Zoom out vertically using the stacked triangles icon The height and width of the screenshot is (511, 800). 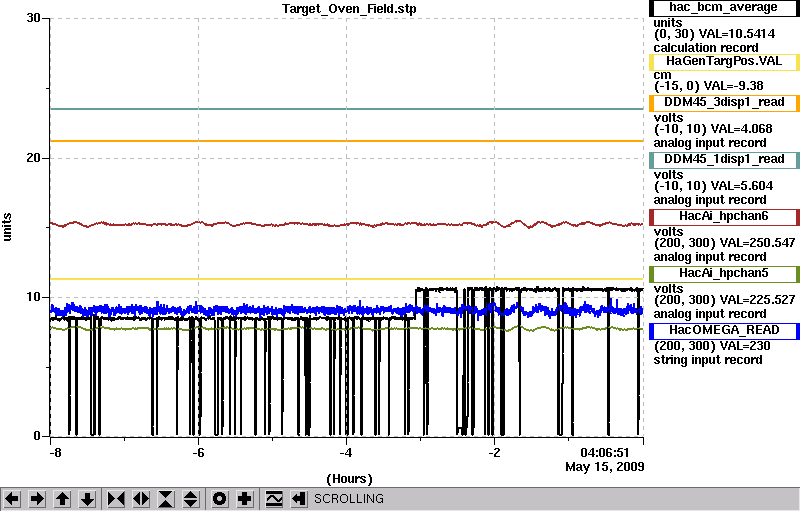click(x=191, y=499)
